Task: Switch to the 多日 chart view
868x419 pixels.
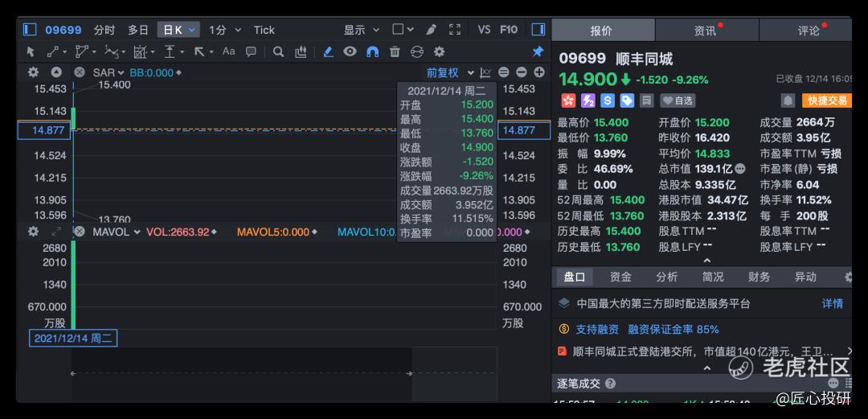Action: 138,30
